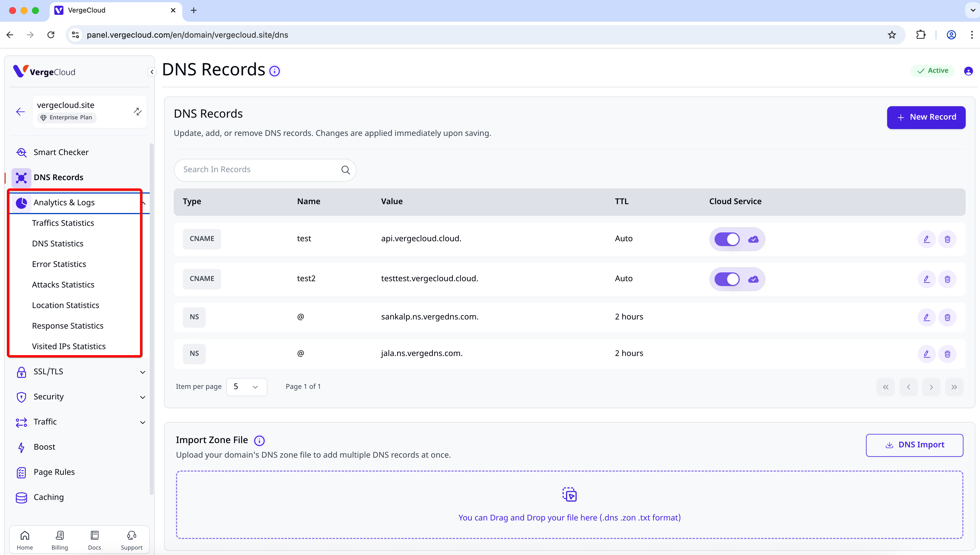980x555 pixels.
Task: Click the cloud icon in the test2 record row
Action: 753,279
